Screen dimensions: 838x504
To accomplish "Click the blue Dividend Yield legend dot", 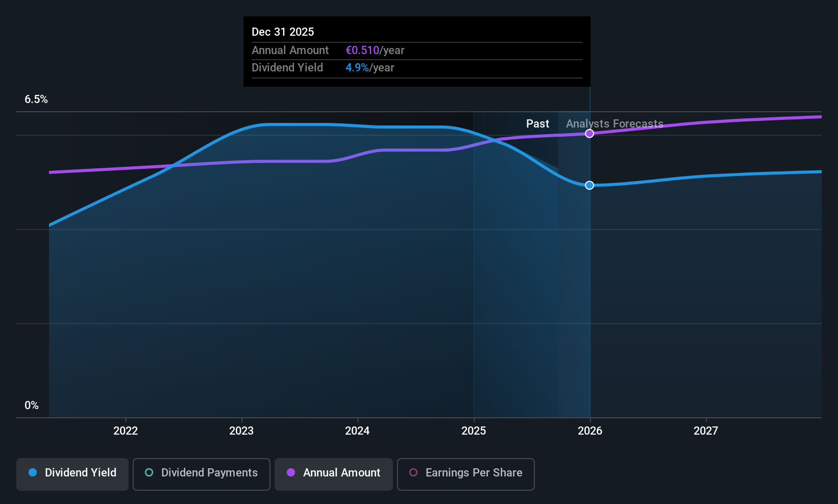I will point(33,472).
